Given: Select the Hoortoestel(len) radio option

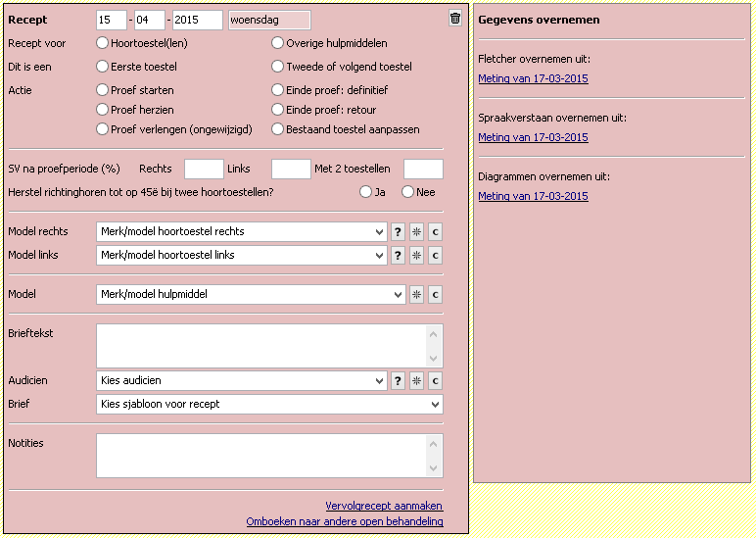Looking at the screenshot, I should (x=103, y=43).
